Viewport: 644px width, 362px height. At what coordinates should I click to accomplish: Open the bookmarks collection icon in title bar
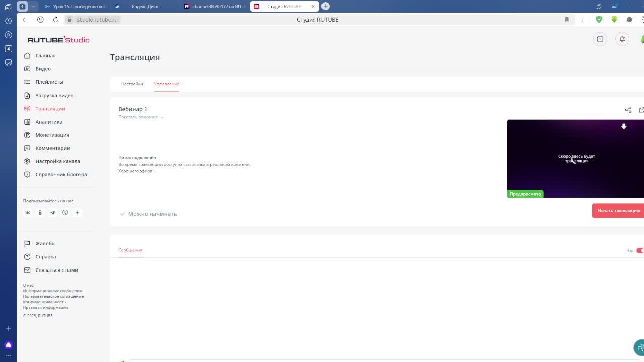point(599,6)
